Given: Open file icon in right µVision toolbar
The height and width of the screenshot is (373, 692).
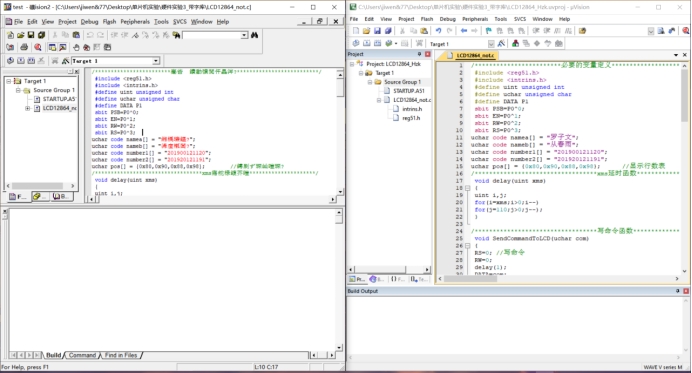Looking at the screenshot, I should (366, 30).
